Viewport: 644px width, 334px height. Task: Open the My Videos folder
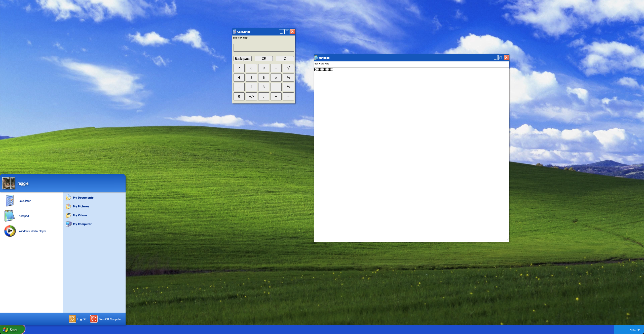tap(77, 215)
